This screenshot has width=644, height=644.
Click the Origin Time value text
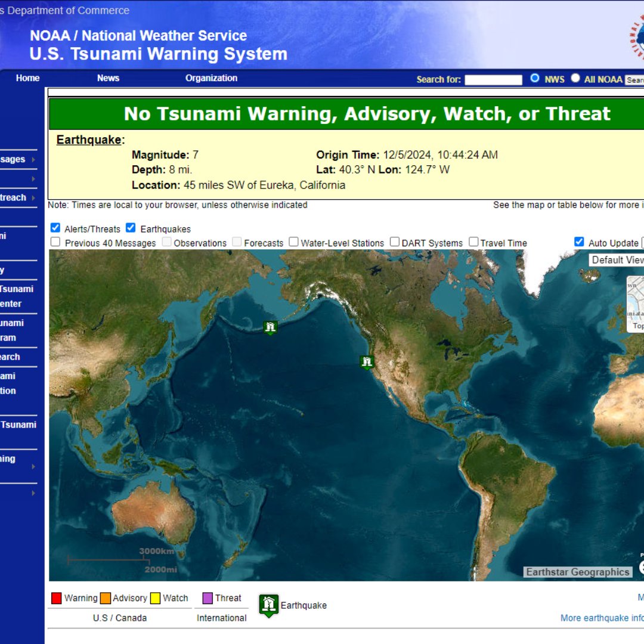440,155
